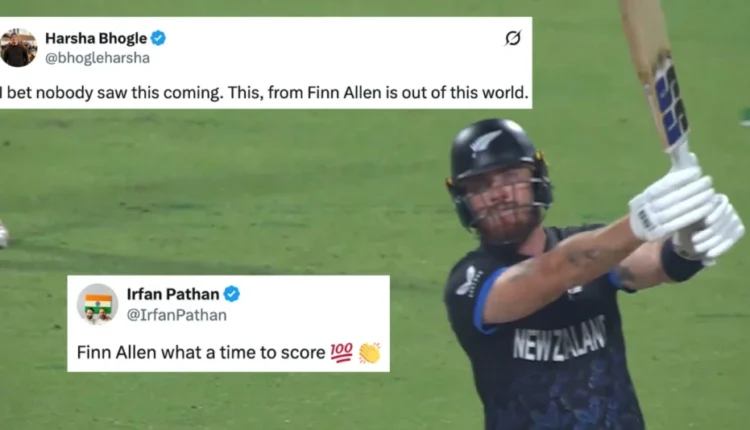The height and width of the screenshot is (430, 750).
Task: Click the black wristband on the batsman's arm
Action: click(x=681, y=263)
